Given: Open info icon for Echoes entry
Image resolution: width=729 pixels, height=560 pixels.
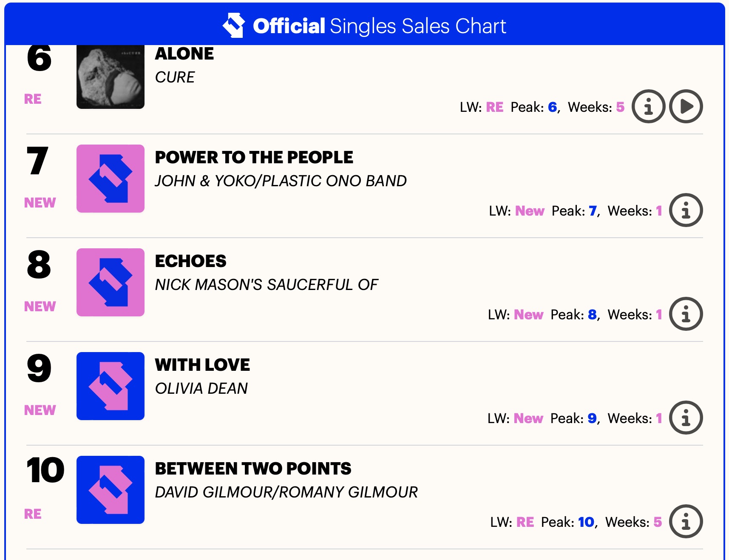Looking at the screenshot, I should [686, 314].
